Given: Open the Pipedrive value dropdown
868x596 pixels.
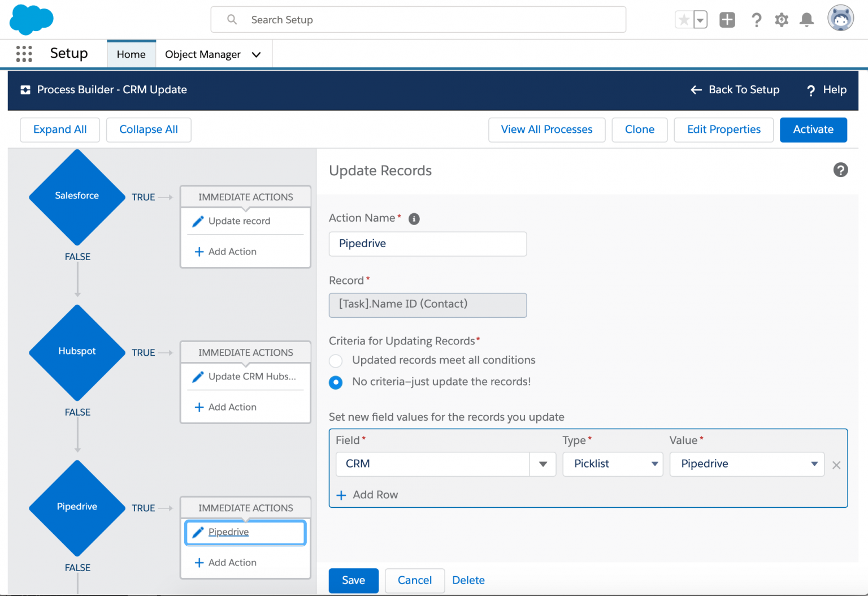Looking at the screenshot, I should point(747,464).
